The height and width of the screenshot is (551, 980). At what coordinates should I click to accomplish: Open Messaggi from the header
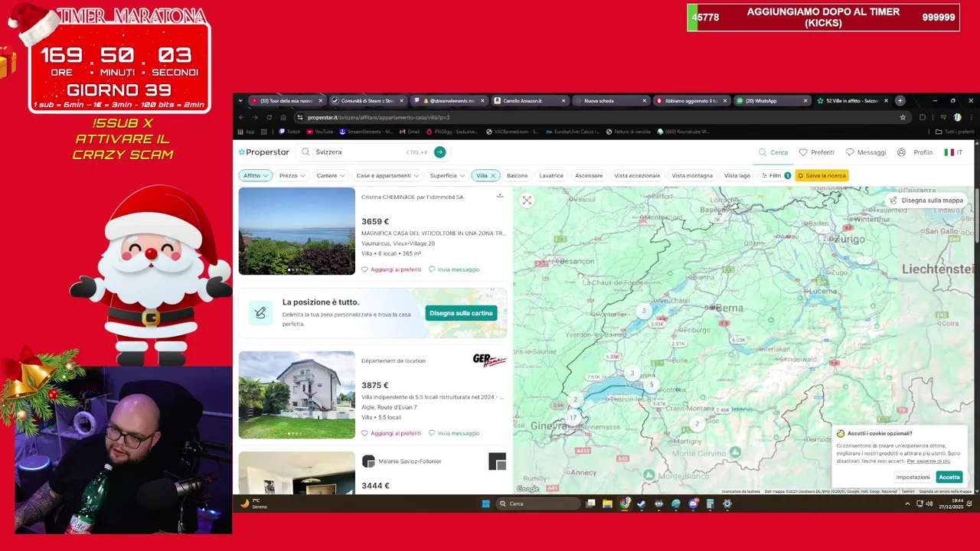866,152
